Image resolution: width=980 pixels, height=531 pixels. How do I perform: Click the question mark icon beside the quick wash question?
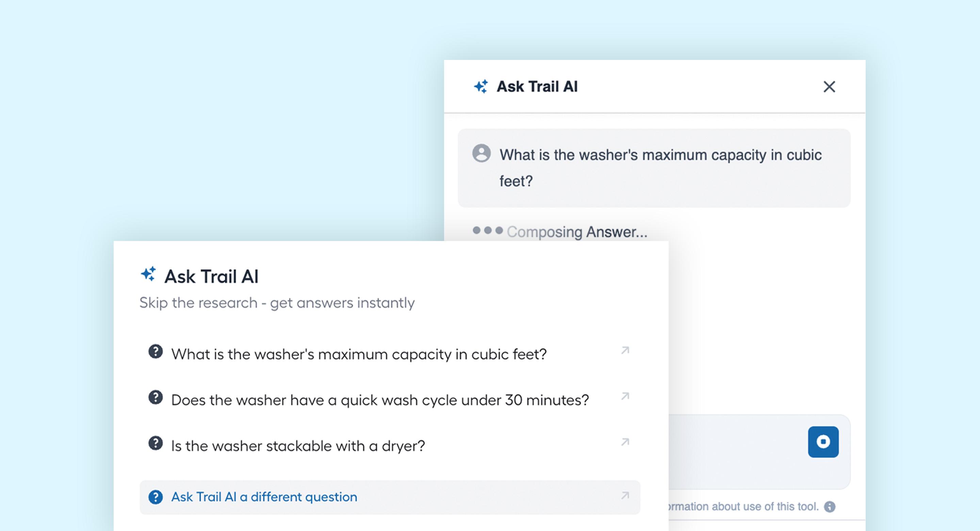click(x=155, y=397)
